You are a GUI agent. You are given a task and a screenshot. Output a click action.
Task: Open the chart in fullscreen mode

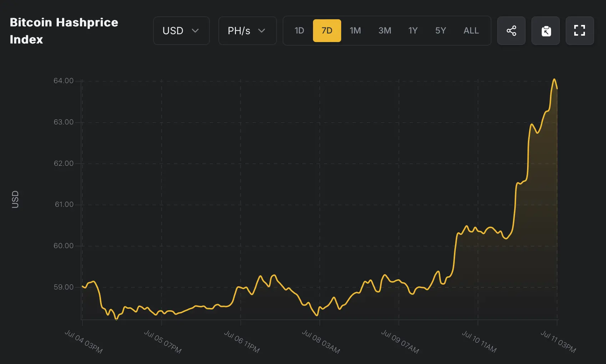(x=580, y=31)
